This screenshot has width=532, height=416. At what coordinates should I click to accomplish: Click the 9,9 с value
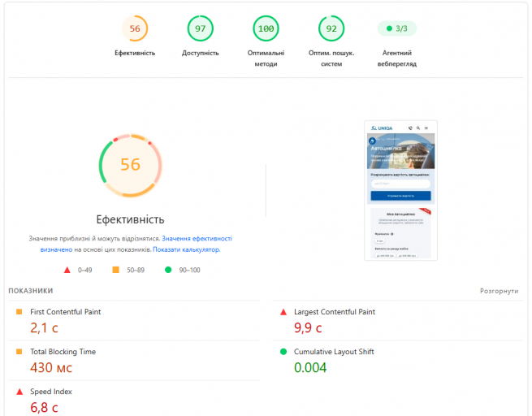(x=308, y=327)
